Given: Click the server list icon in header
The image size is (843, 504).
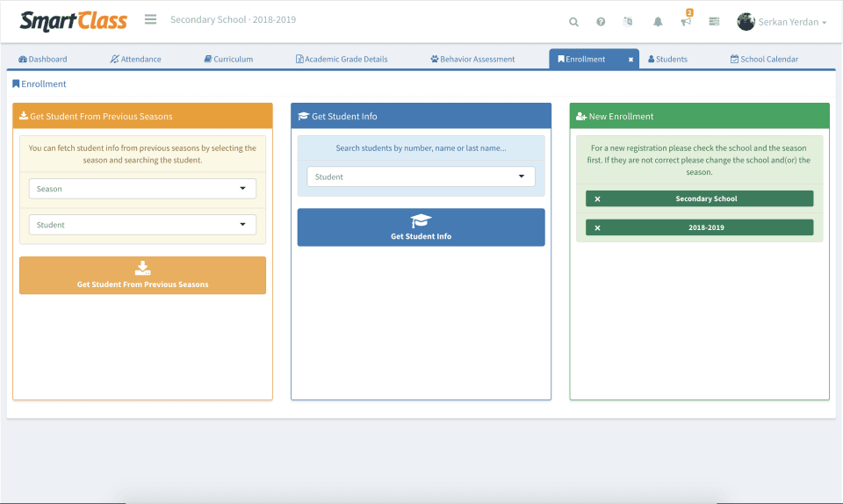Looking at the screenshot, I should click(714, 22).
